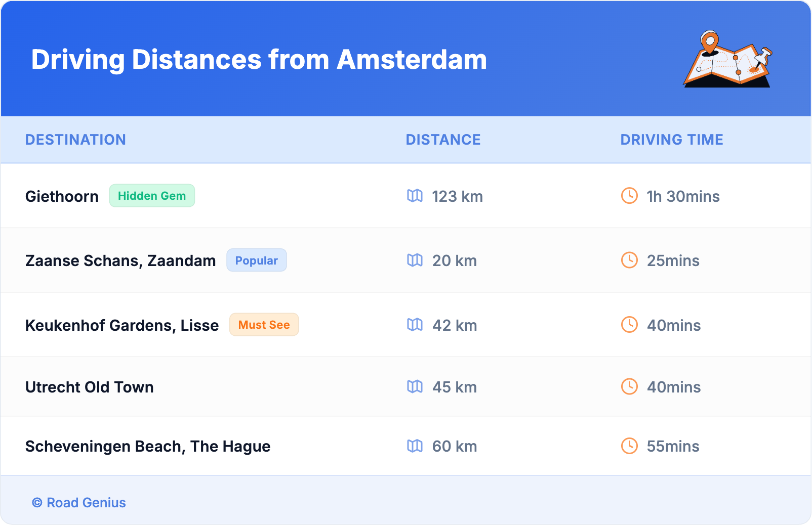Viewport: 812px width, 525px height.
Task: Click the Driving Time column header
Action: (x=671, y=140)
